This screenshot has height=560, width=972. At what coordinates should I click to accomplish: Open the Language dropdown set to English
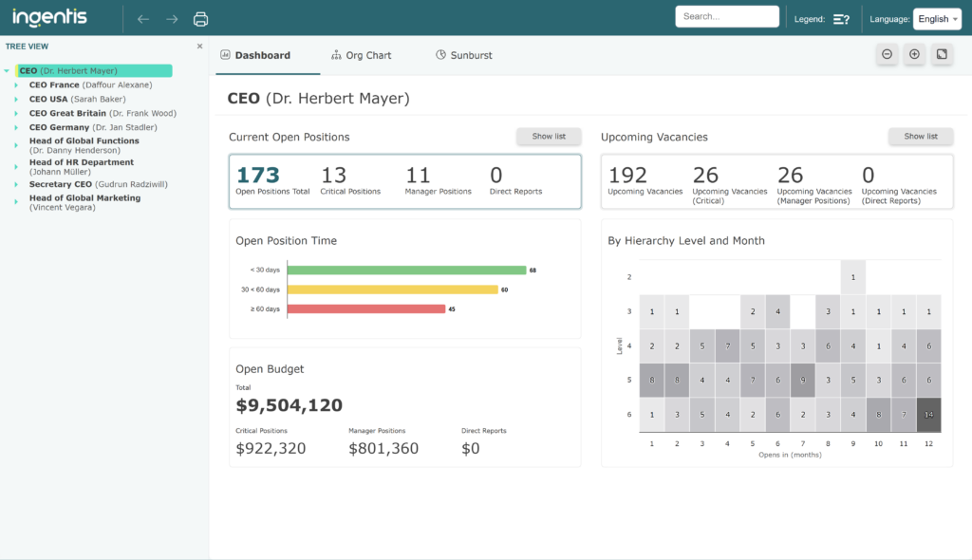(937, 19)
